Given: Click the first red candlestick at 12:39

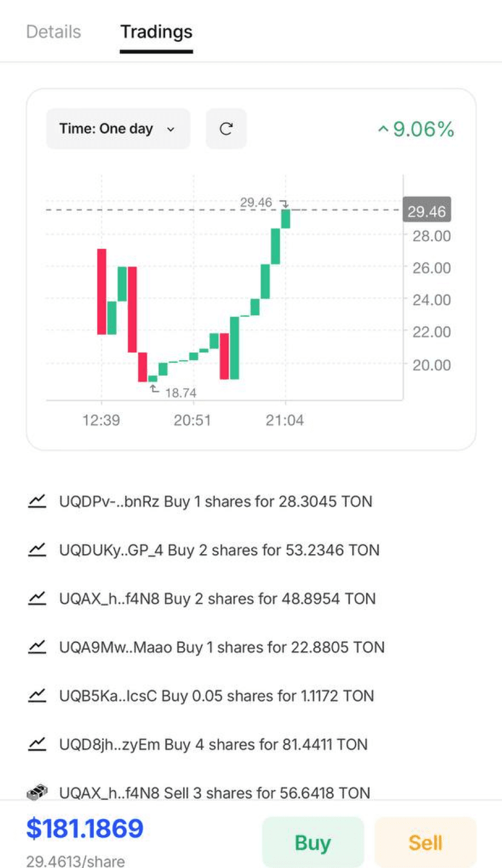Looking at the screenshot, I should pos(101,291).
